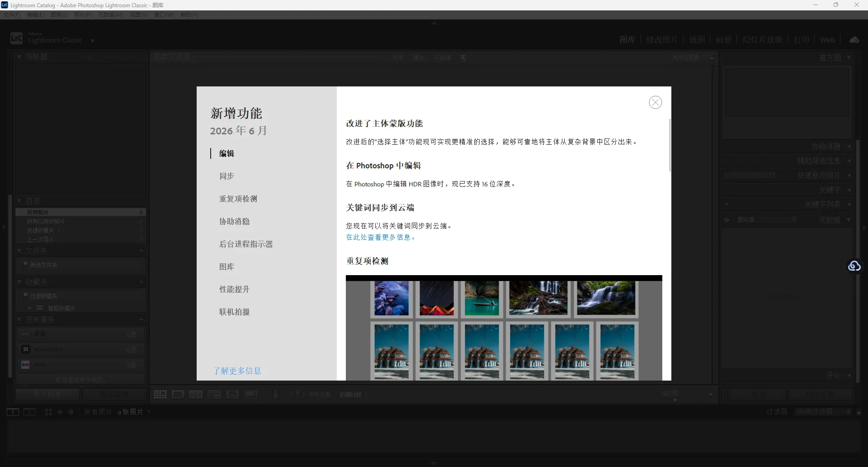The height and width of the screenshot is (467, 868).
Task: Expand the 智能收藏夹 tree arrow
Action: 30,308
